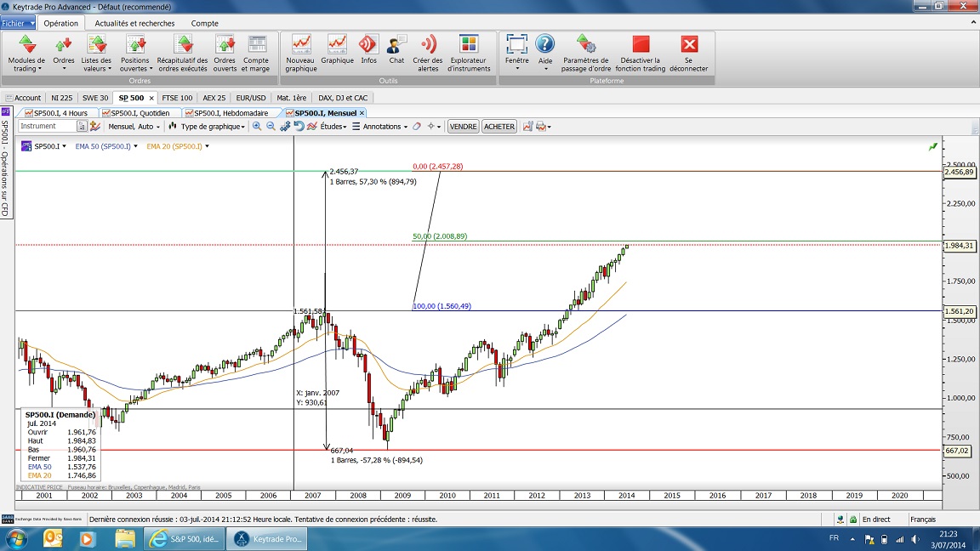This screenshot has width=980, height=551.
Task: Open Annotations dropdown
Action: pos(380,126)
